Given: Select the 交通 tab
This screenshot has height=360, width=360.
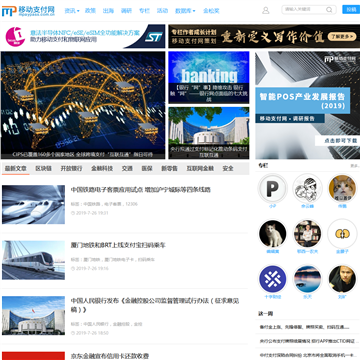Looking at the screenshot, I should pyautogui.click(x=127, y=169).
